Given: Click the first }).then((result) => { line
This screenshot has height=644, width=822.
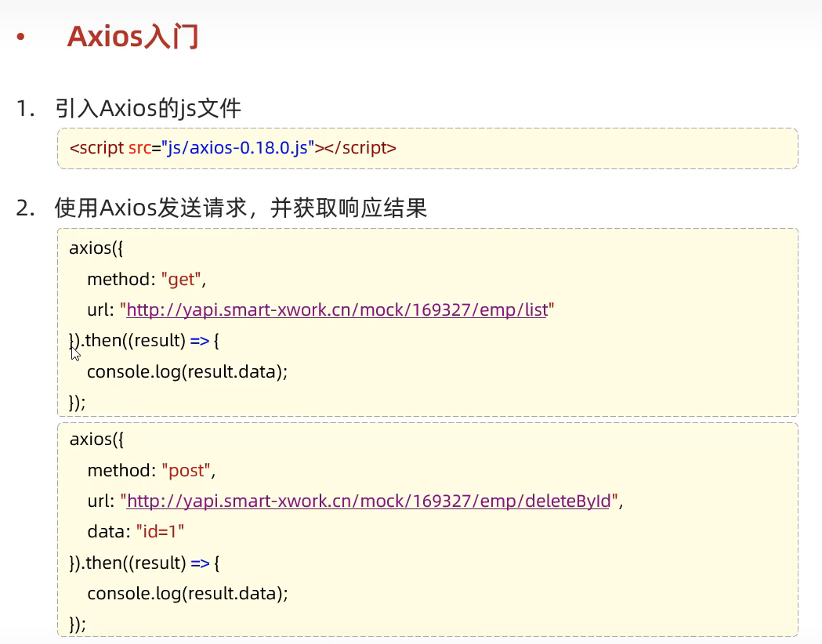Looking at the screenshot, I should (146, 341).
